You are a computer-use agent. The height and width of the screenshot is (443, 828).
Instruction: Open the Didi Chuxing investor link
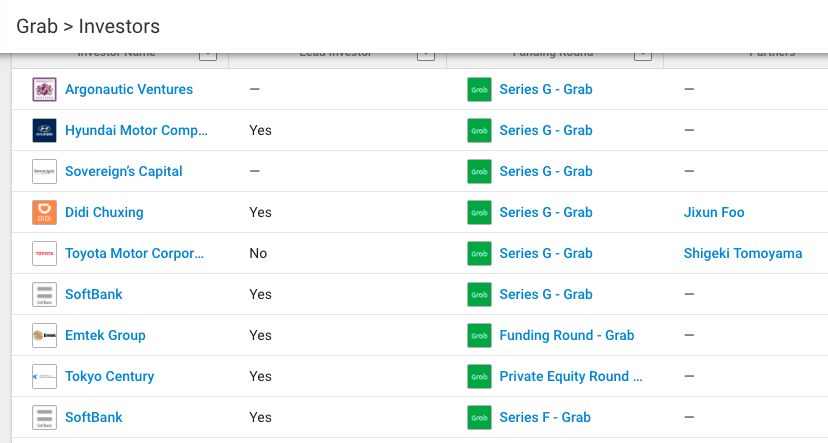pyautogui.click(x=104, y=212)
